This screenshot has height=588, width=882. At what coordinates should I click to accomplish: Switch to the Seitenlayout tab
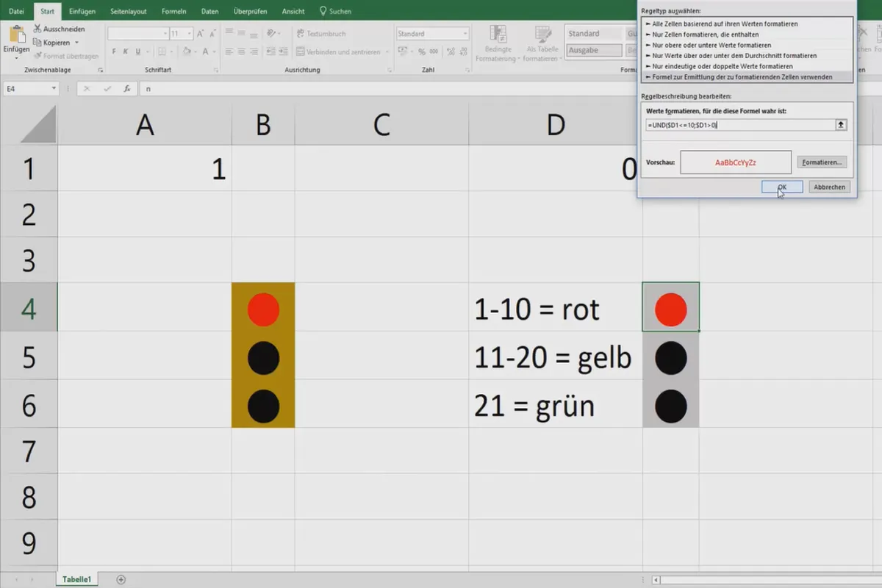(129, 12)
